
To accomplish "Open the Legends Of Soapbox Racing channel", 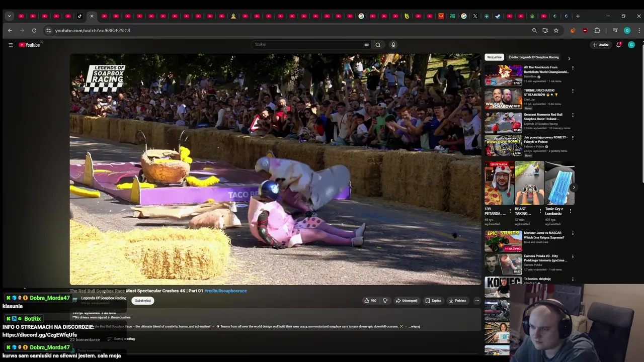I will (x=104, y=298).
